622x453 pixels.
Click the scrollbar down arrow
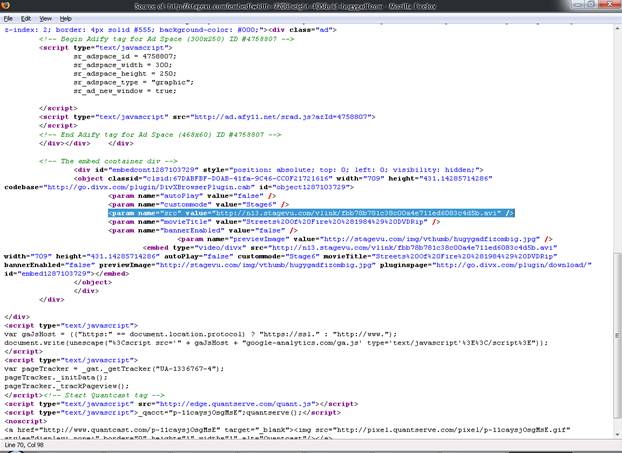pyautogui.click(x=618, y=436)
